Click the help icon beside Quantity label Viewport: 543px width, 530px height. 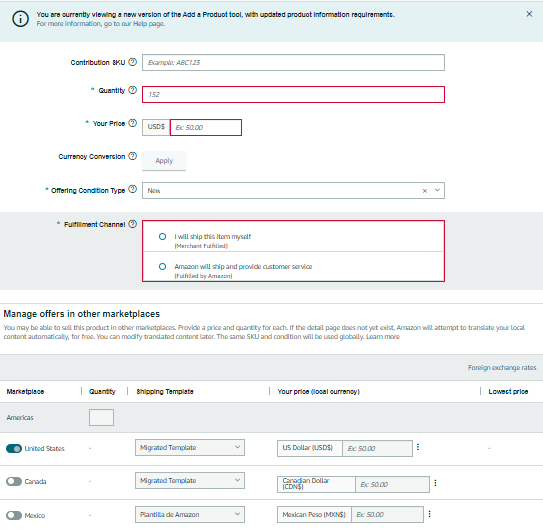coord(133,90)
